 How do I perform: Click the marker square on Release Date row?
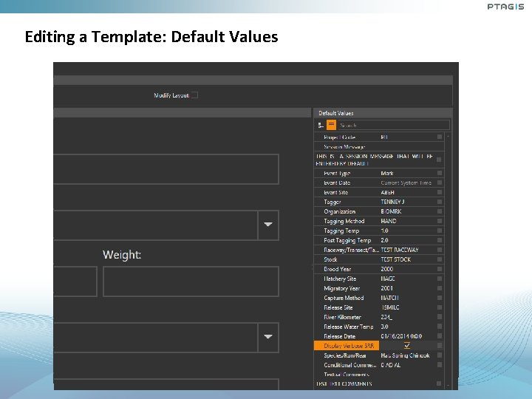point(440,336)
